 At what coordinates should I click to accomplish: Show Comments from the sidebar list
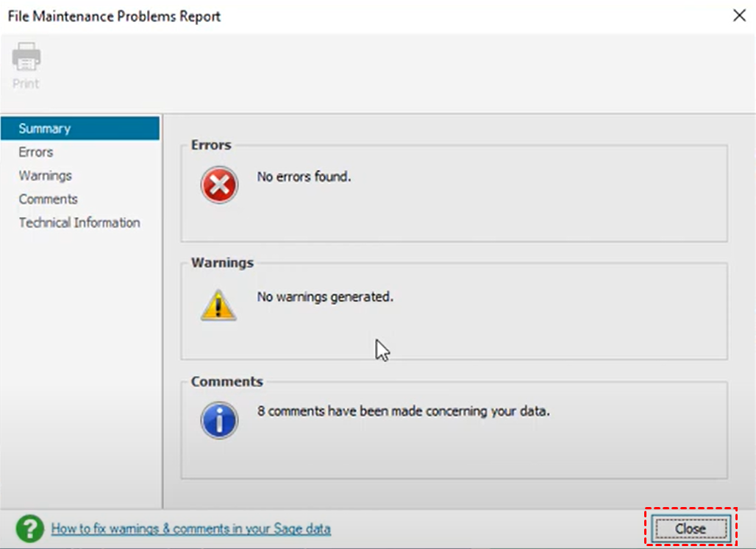[49, 199]
